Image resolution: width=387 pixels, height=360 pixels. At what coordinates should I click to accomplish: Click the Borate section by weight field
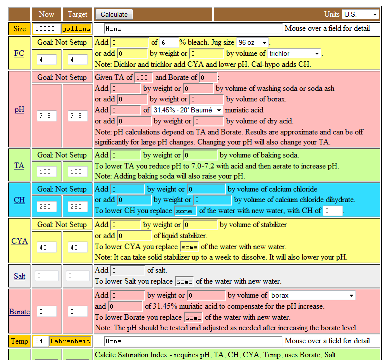point(128,295)
